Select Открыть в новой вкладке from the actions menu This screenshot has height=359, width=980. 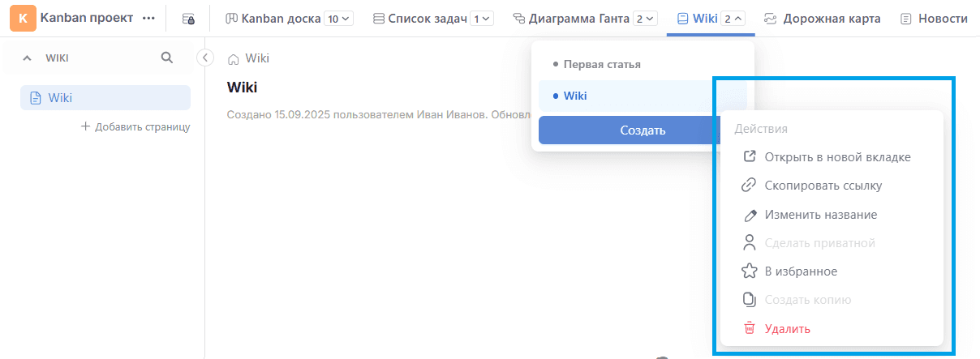[x=837, y=157]
